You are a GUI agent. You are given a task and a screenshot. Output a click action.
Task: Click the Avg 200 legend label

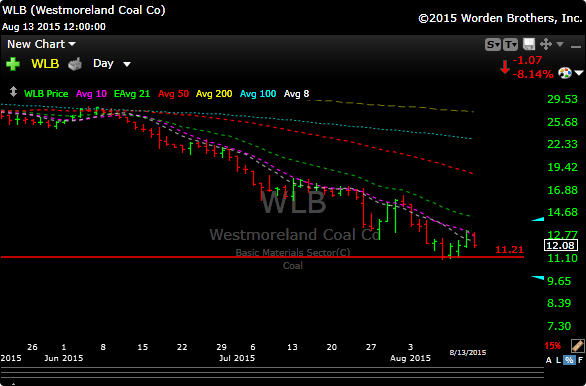pos(214,94)
